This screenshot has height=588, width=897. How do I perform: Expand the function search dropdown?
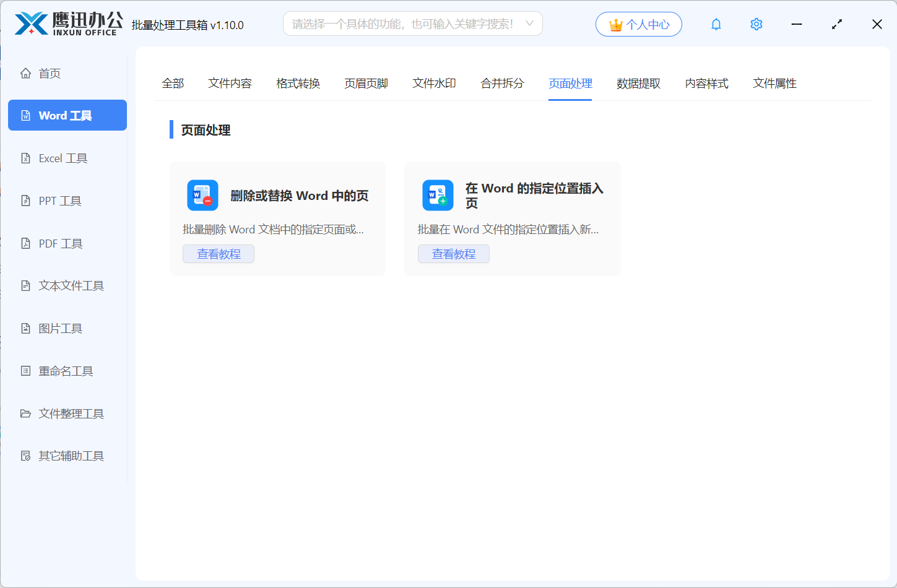click(529, 23)
